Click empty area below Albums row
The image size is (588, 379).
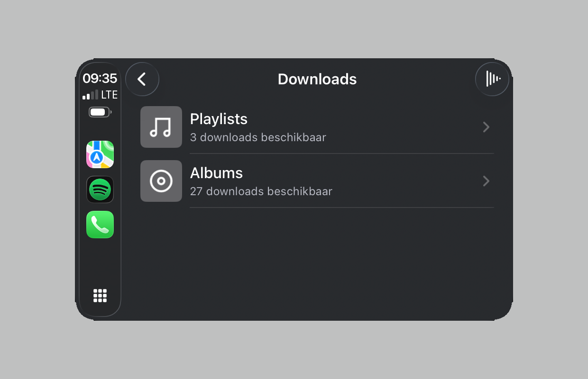click(x=318, y=261)
